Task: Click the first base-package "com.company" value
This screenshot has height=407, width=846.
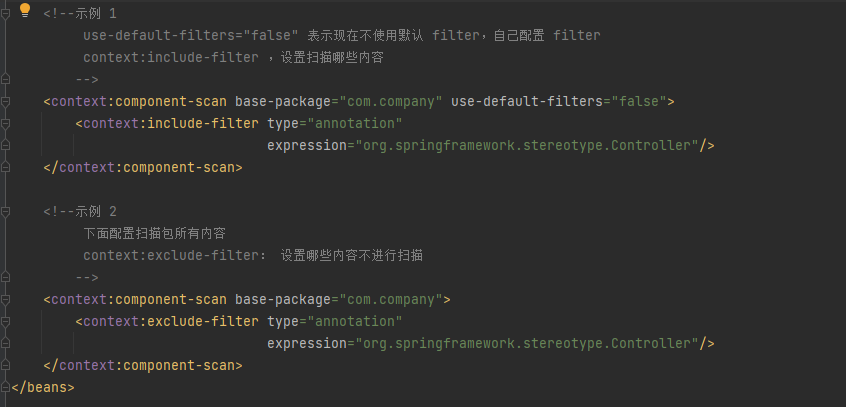Action: click(391, 101)
